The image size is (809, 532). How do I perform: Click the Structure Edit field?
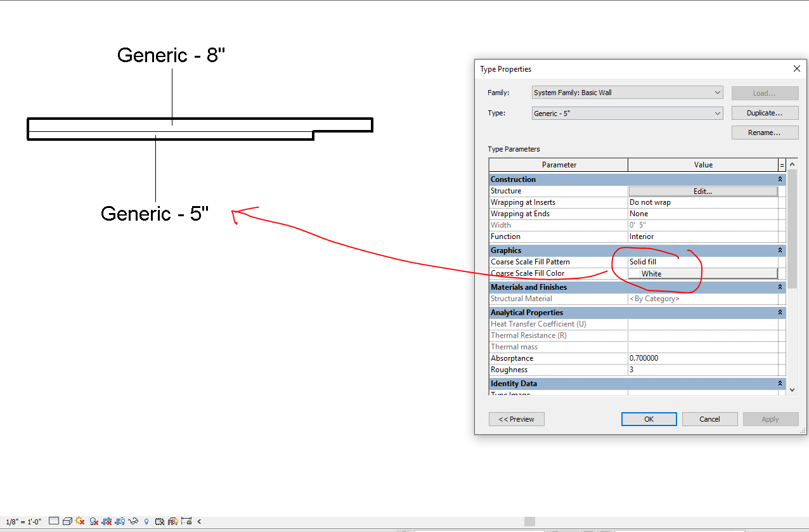(x=702, y=191)
